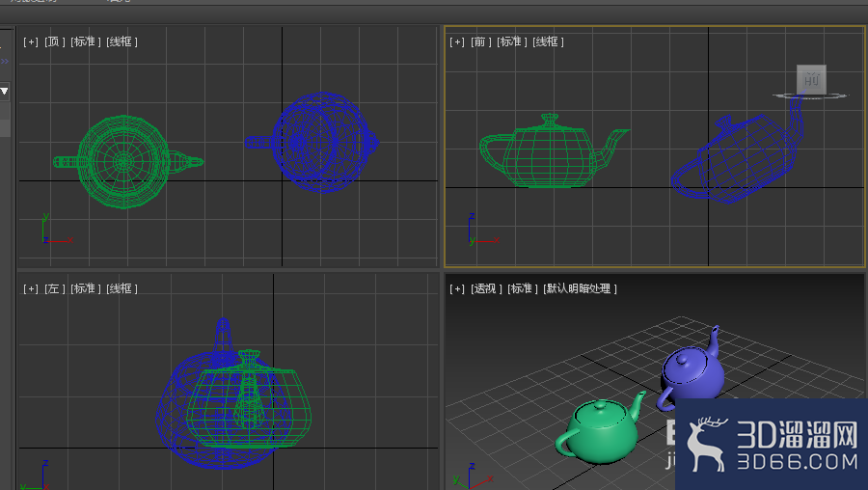Image resolution: width=868 pixels, height=490 pixels.
Task: Open the [标准] menu in the Front viewport
Action: pyautogui.click(x=512, y=41)
